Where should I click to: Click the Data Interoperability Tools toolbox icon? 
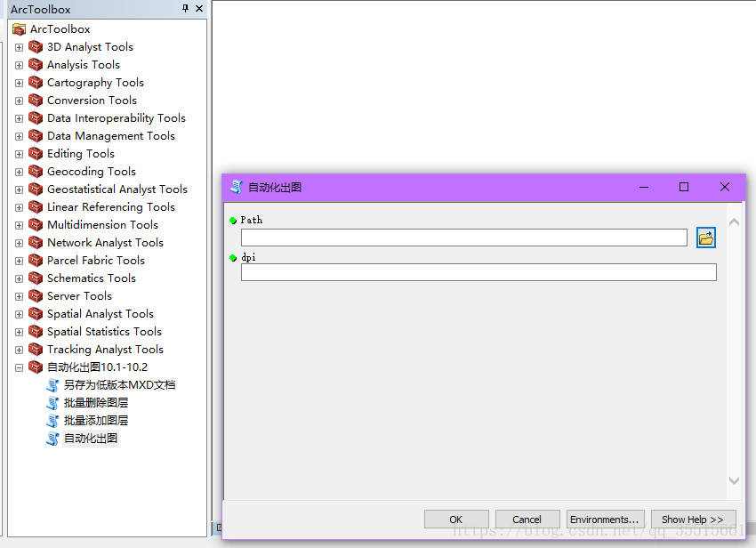click(36, 118)
